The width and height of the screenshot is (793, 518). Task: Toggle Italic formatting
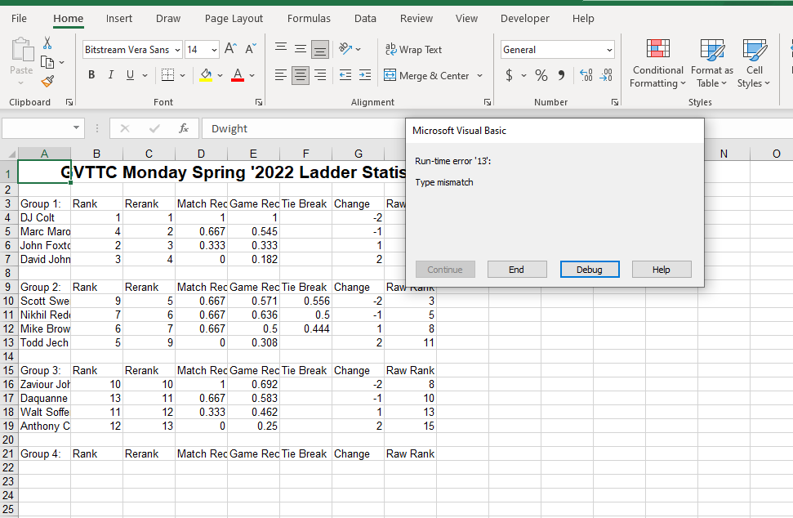(110, 75)
